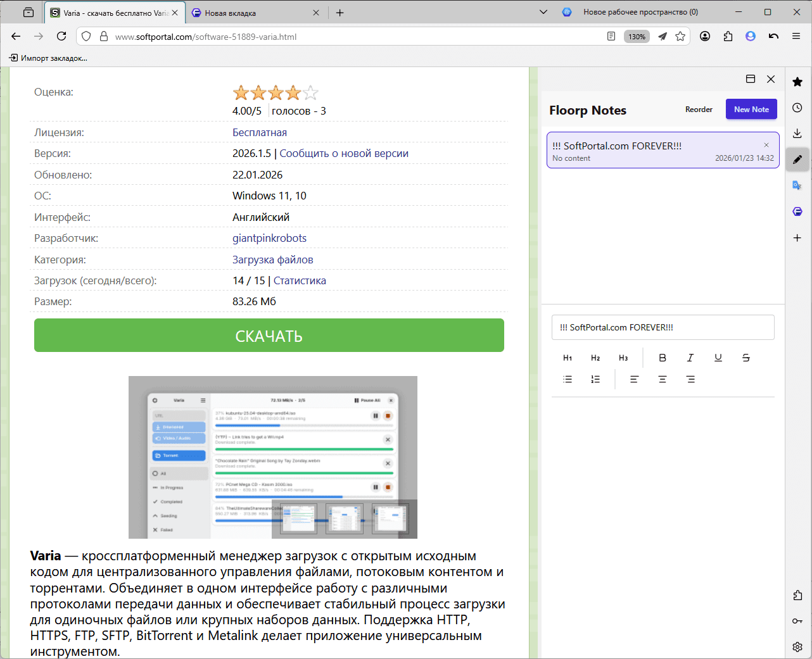Select the first small screenshot thumbnail
Image resolution: width=812 pixels, height=659 pixels.
(299, 518)
